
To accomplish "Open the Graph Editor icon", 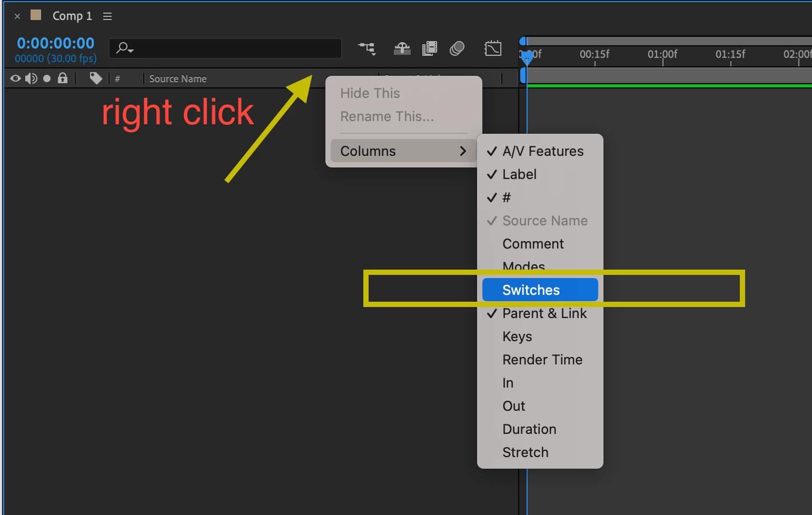I will click(493, 48).
